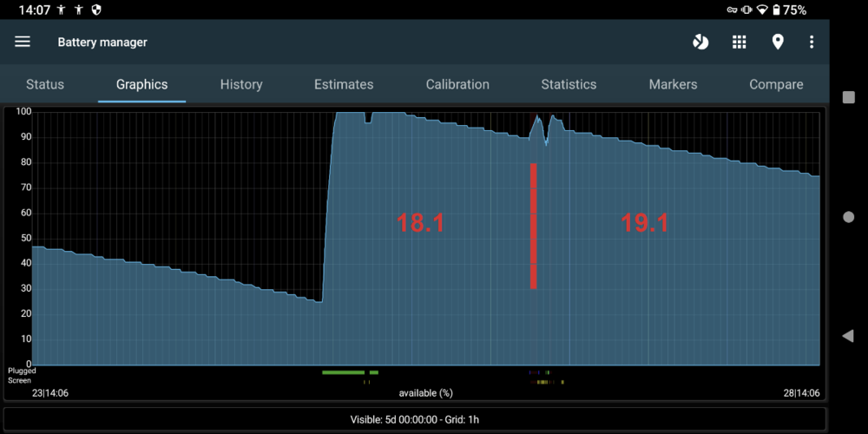The width and height of the screenshot is (868, 434).
Task: Tap the shield notification icon in status bar
Action: (96, 10)
